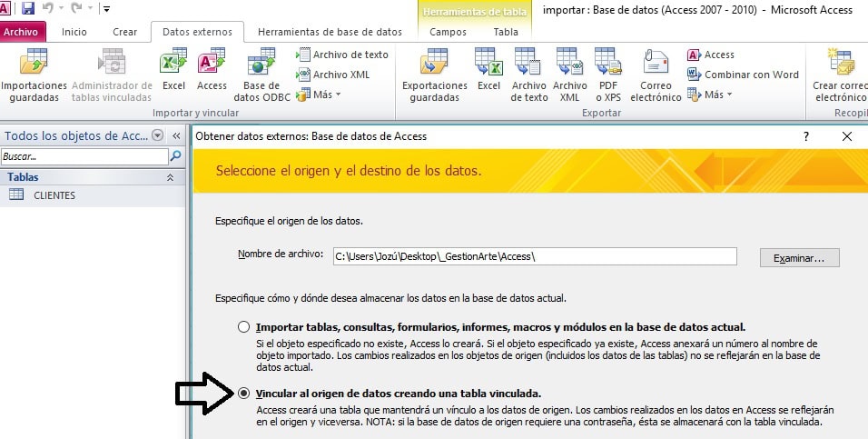This screenshot has height=439, width=868.
Task: Click the search magnifier in navigation pane
Action: pos(176,156)
